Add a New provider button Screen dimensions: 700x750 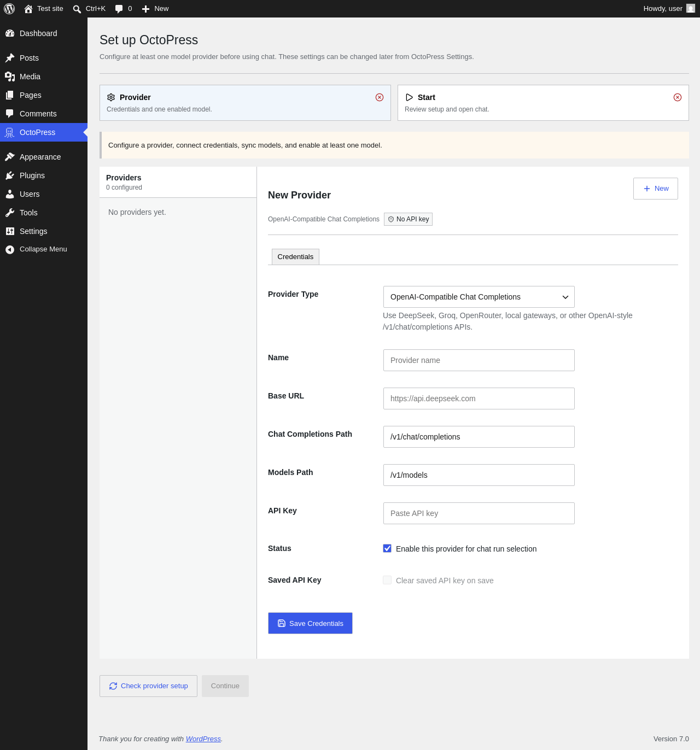pyautogui.click(x=656, y=189)
